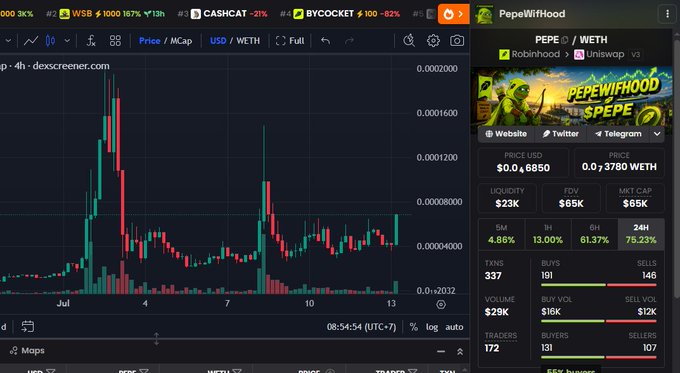Click the Uniswap logo icon
The image size is (680, 373).
[579, 54]
